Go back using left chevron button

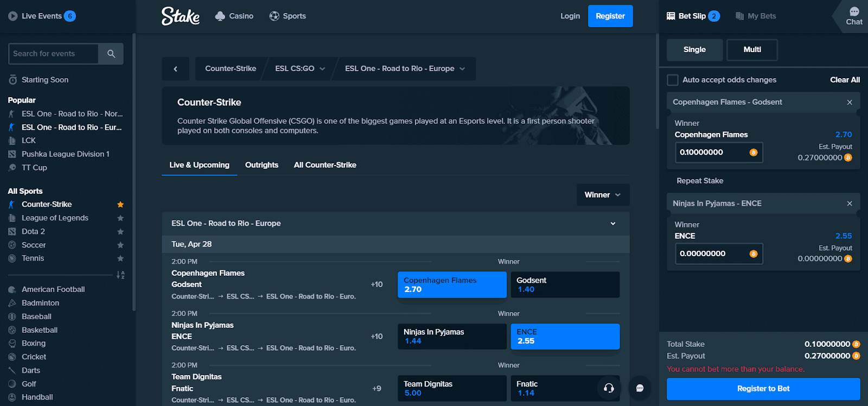click(176, 69)
